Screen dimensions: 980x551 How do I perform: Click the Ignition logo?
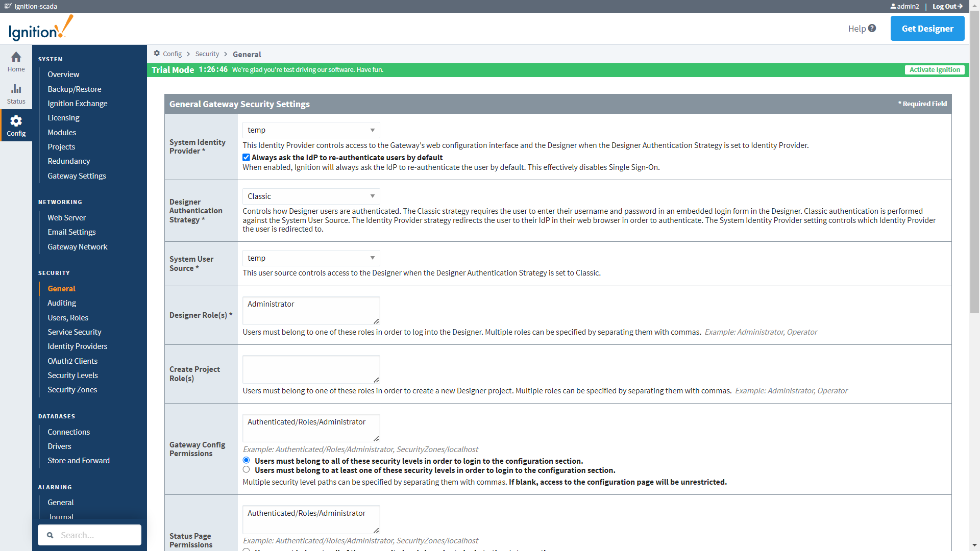(41, 28)
